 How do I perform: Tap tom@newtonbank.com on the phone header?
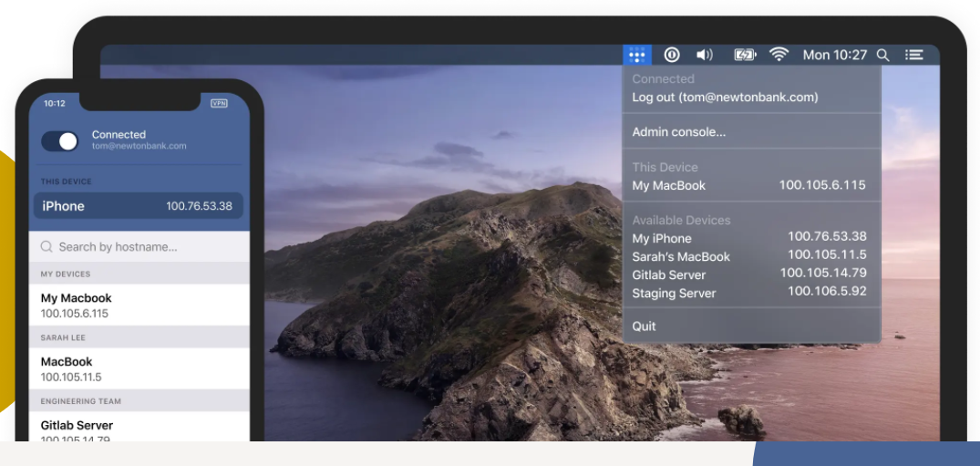(x=139, y=147)
